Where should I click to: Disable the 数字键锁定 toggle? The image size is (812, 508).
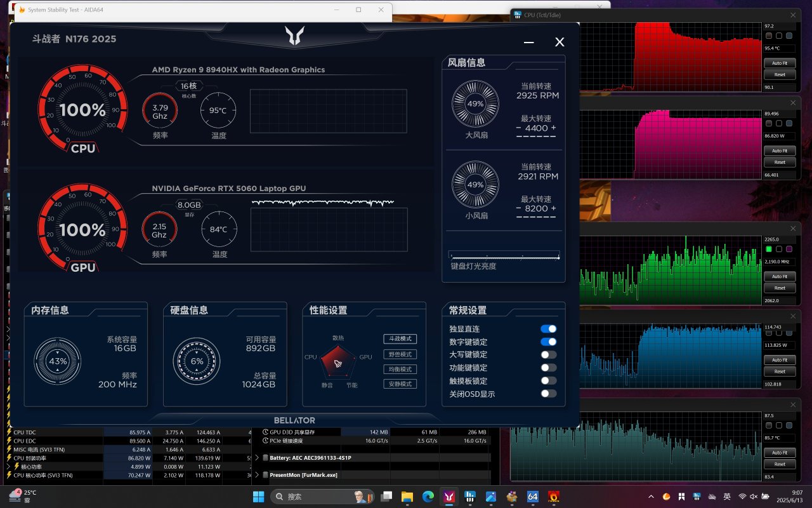(548, 342)
